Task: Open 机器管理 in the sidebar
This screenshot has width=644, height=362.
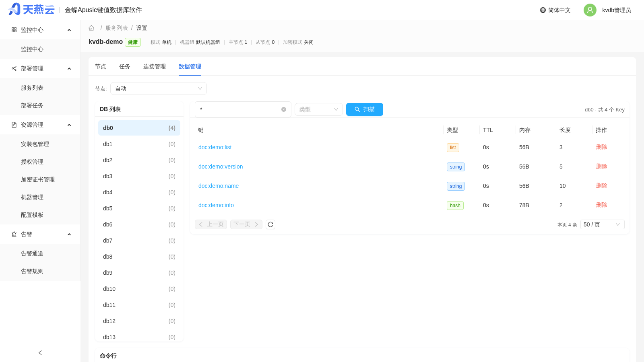Action: pyautogui.click(x=32, y=197)
